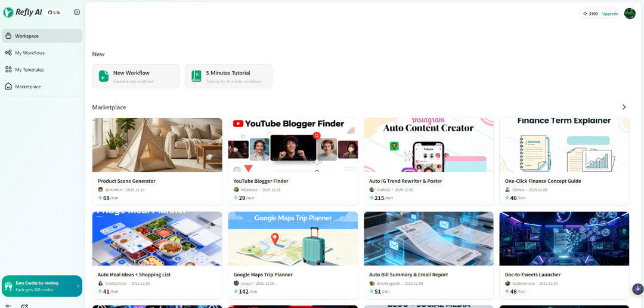Click the Product Scene Generator title

pos(126,181)
